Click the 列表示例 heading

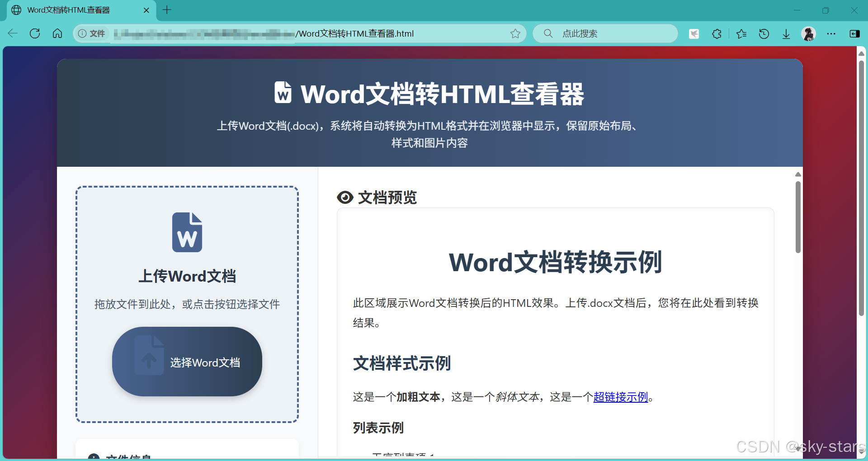[378, 428]
